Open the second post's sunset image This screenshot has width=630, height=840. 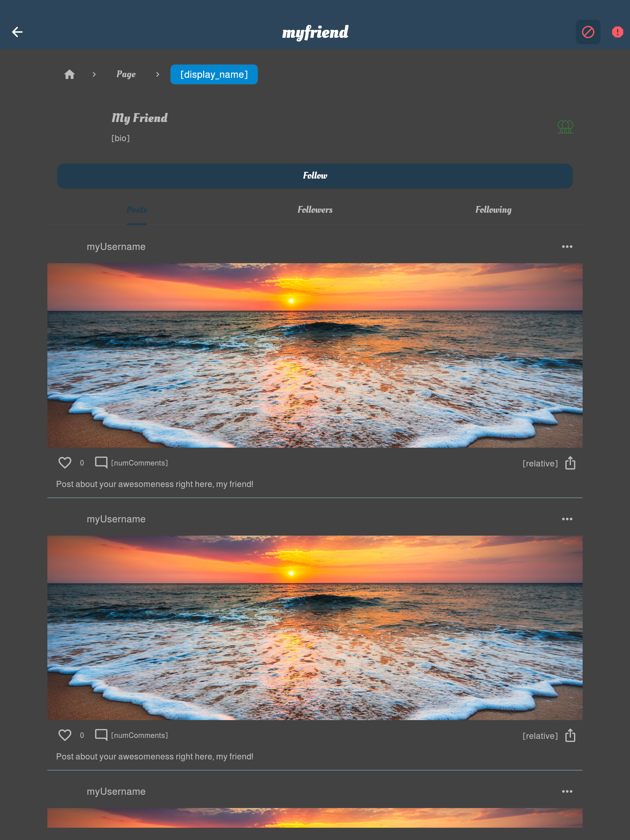[315, 628]
